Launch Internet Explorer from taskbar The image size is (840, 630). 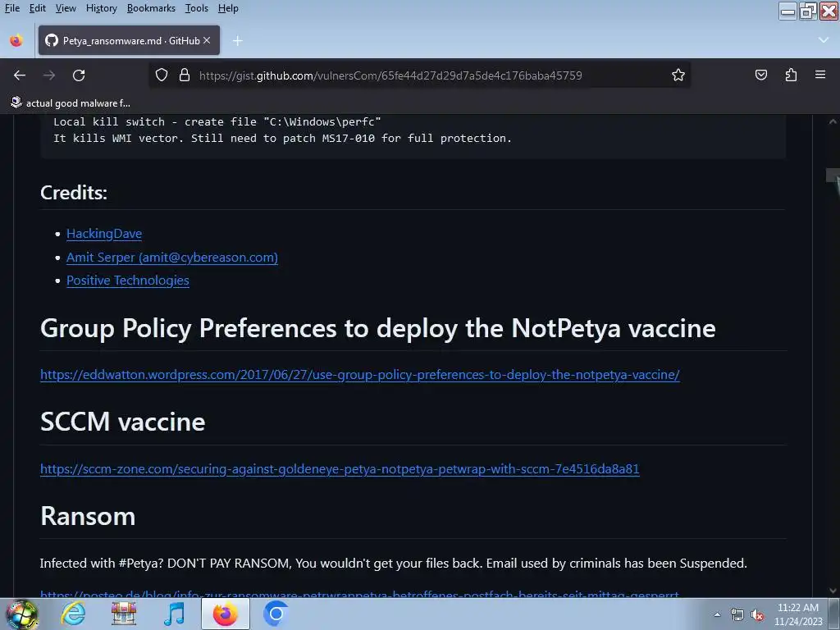click(x=73, y=614)
